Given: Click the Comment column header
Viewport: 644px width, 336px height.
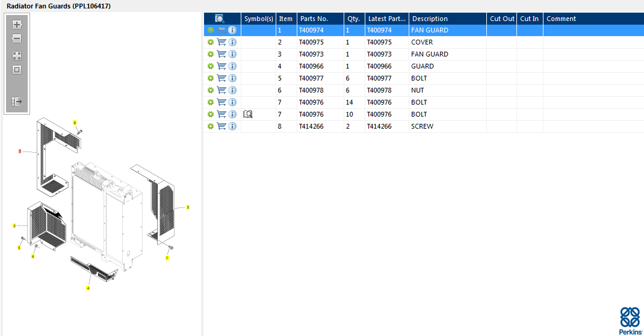Looking at the screenshot, I should tap(593, 19).
